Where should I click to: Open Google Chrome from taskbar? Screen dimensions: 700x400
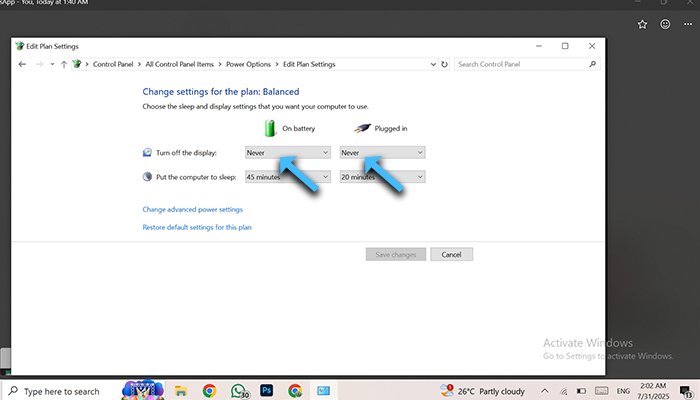[209, 391]
